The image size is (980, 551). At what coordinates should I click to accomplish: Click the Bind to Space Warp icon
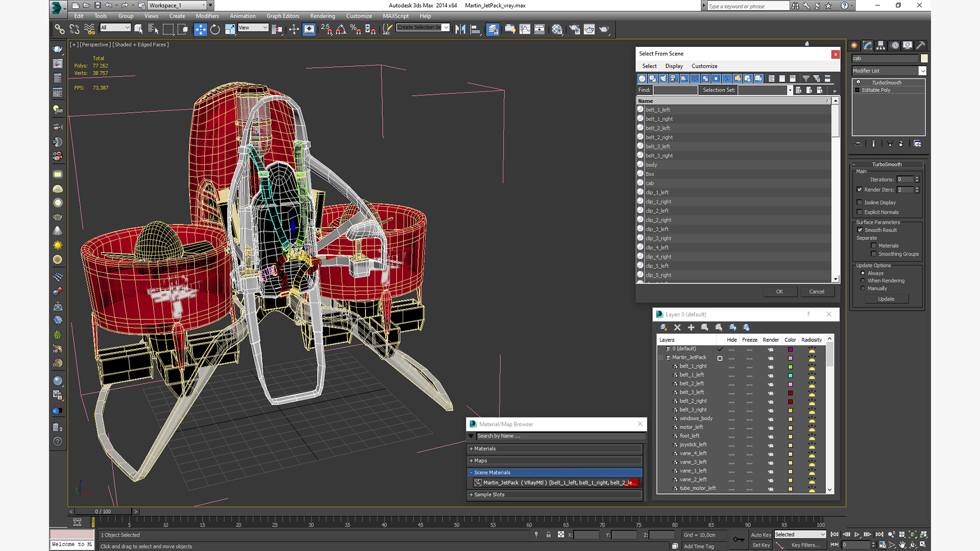coord(89,30)
